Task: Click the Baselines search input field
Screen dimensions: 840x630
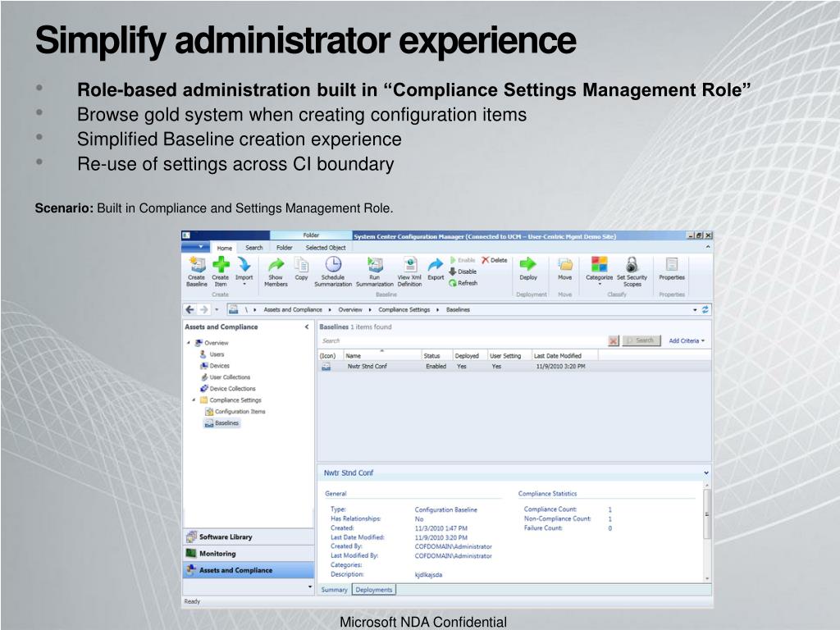Action: pyautogui.click(x=461, y=340)
